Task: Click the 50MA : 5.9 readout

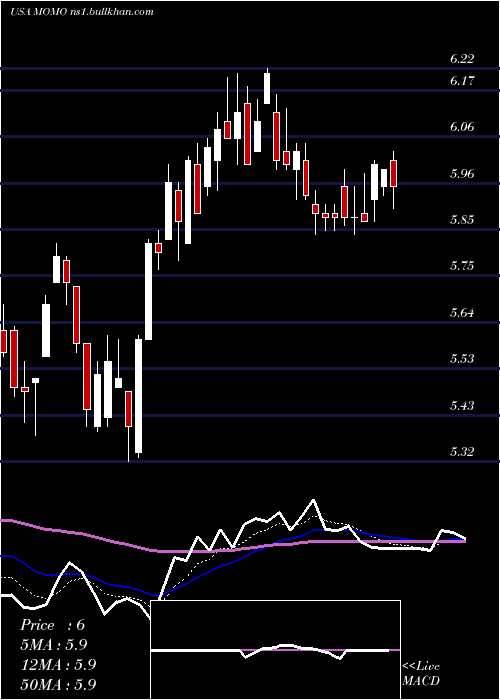Action: tap(58, 684)
